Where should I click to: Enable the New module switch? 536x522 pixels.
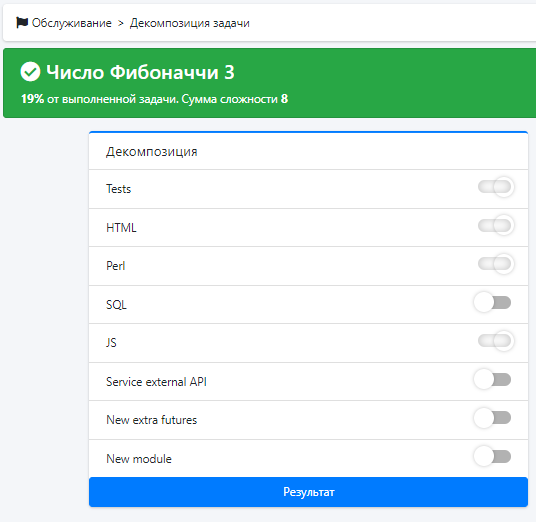pos(492,456)
